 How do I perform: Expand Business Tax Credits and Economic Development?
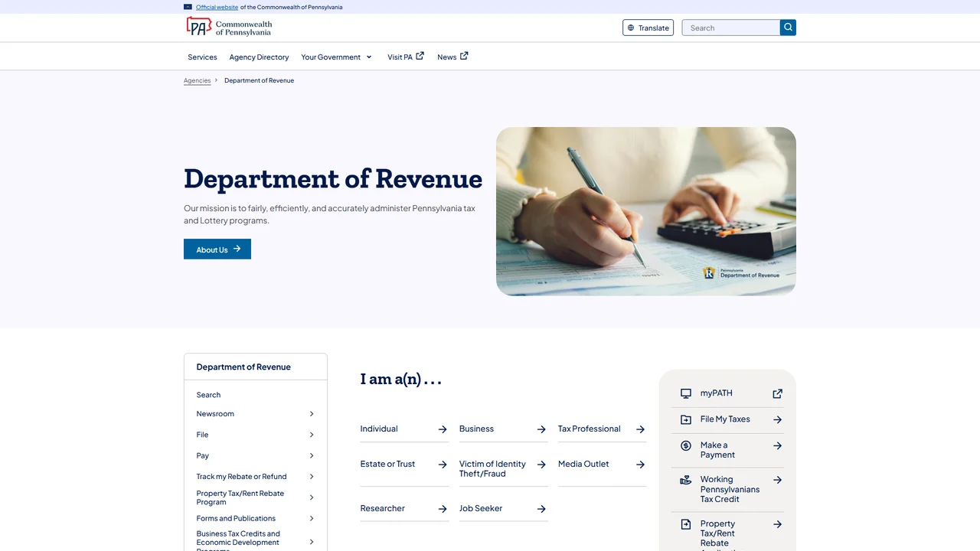[x=312, y=542]
